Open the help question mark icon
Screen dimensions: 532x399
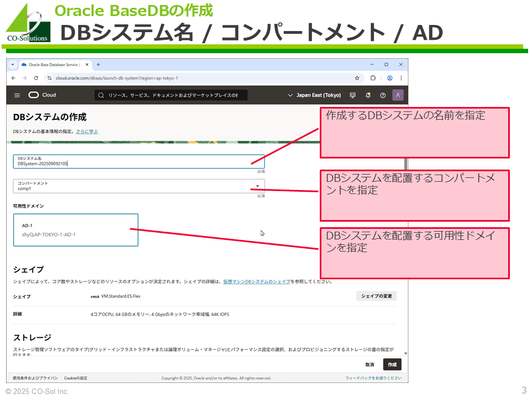(383, 95)
